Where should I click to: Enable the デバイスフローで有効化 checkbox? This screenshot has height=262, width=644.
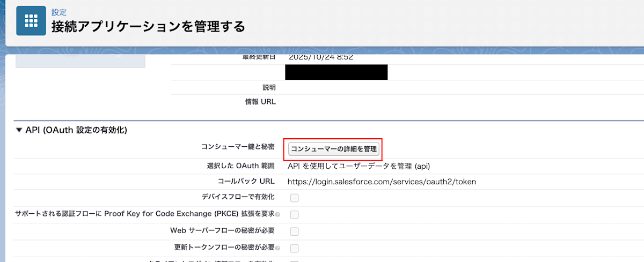295,198
